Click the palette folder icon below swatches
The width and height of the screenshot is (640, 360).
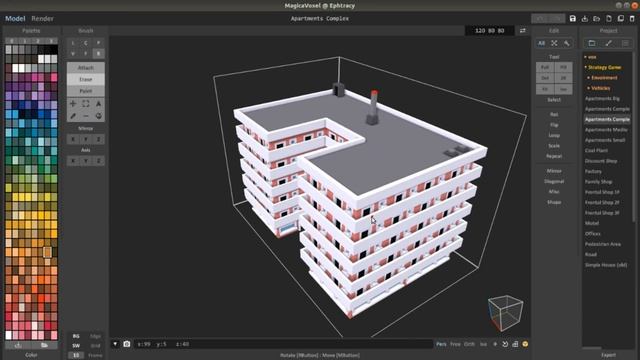pos(44,345)
